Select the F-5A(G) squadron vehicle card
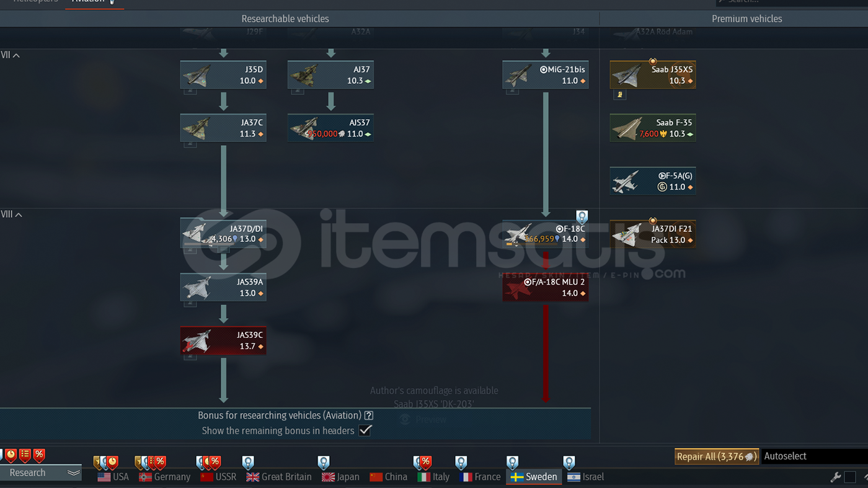Viewport: 868px width, 488px height. click(653, 181)
